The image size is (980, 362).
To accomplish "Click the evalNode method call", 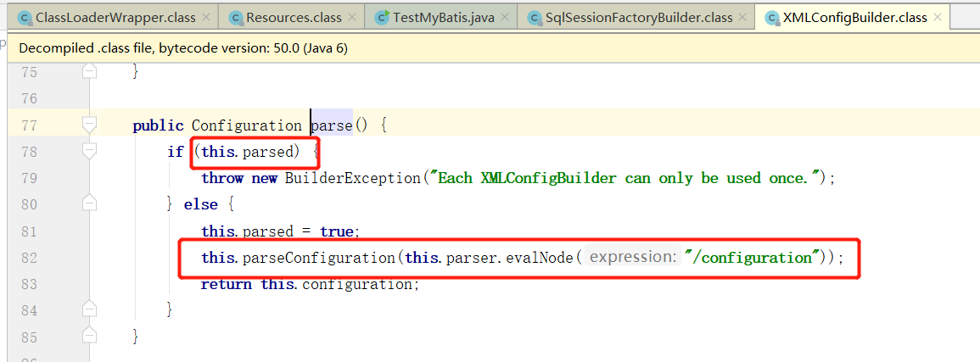I will (539, 258).
